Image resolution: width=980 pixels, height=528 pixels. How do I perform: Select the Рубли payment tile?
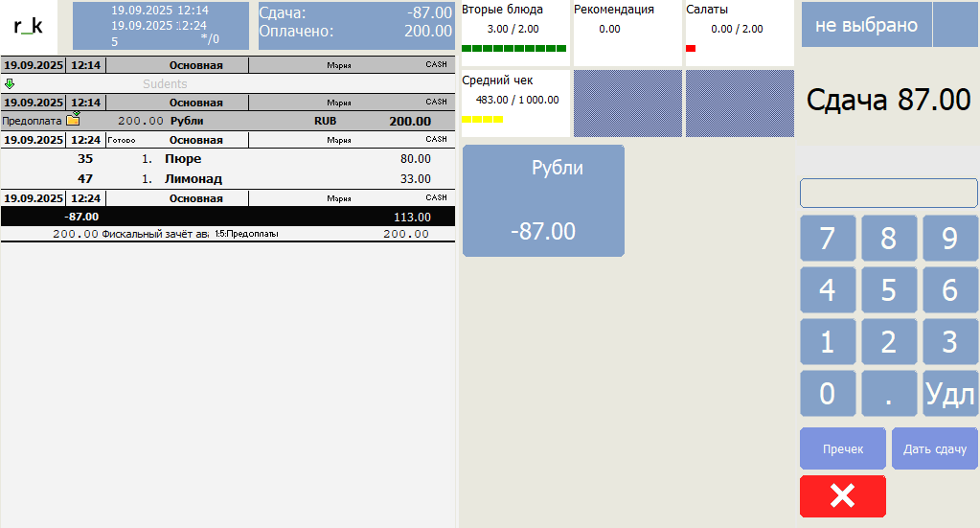[x=543, y=200]
